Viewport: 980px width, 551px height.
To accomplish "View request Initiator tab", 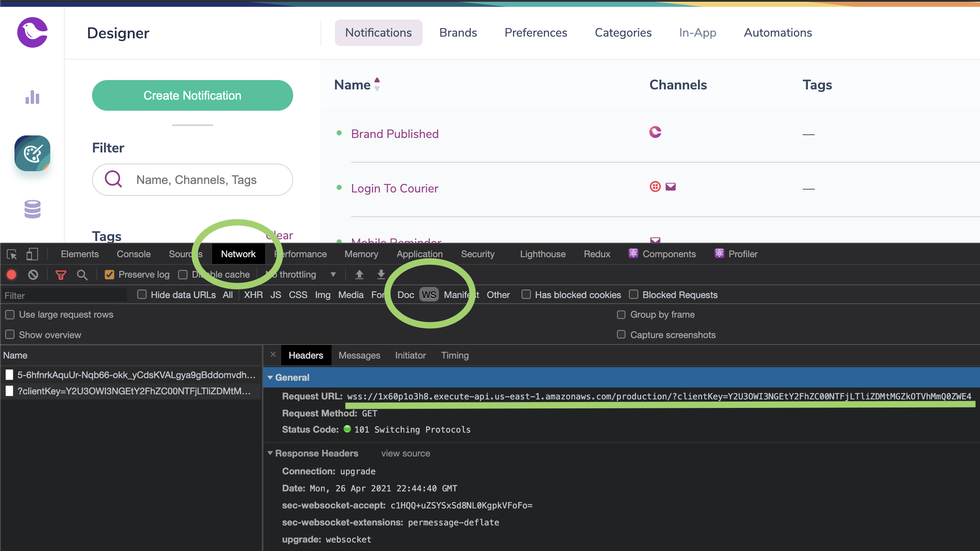I will pyautogui.click(x=410, y=355).
